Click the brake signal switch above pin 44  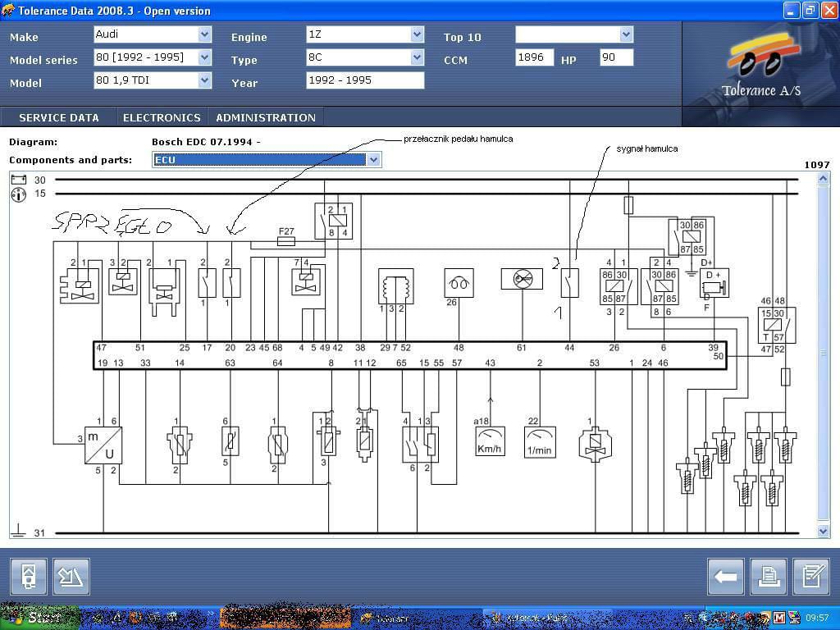(x=569, y=283)
